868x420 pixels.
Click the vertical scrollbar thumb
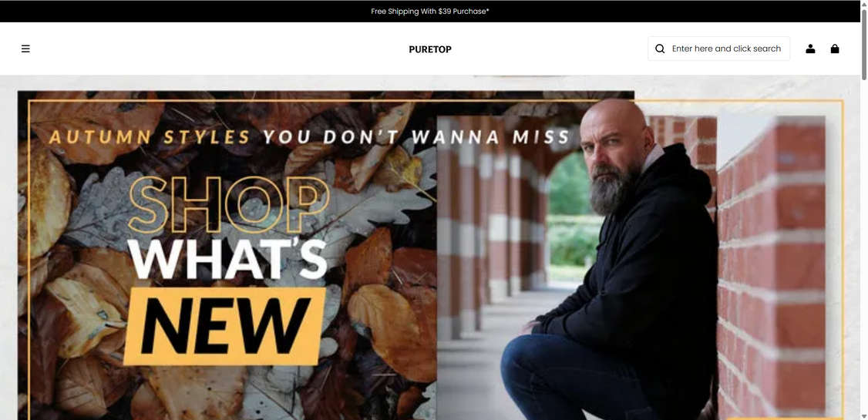(863, 44)
